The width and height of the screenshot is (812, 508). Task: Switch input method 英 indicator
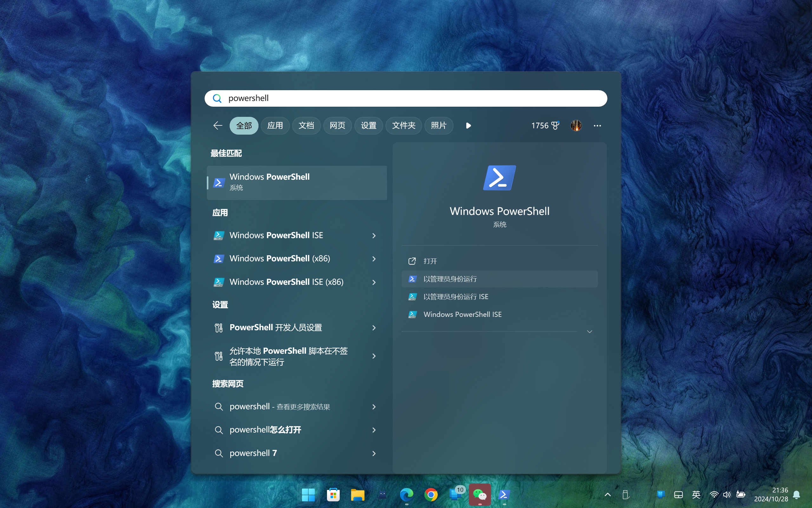(x=696, y=495)
